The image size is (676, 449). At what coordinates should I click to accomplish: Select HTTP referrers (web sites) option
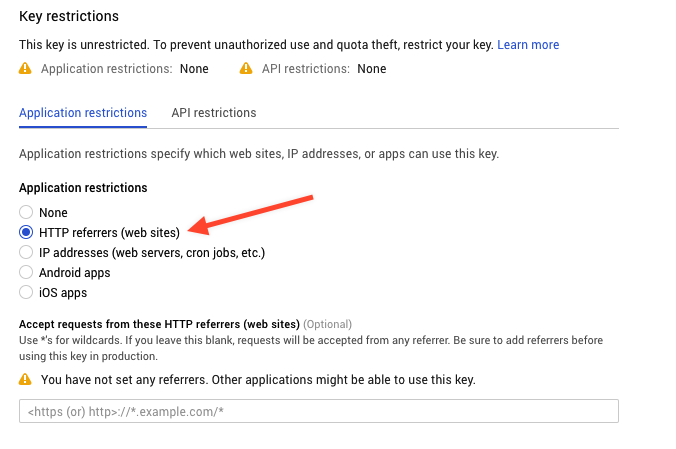pos(26,233)
